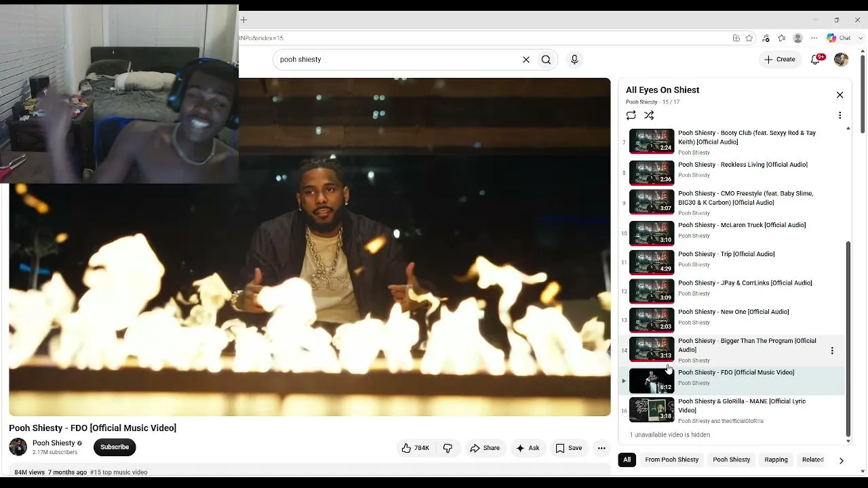
Task: Toggle shuffle playlist
Action: 649,115
